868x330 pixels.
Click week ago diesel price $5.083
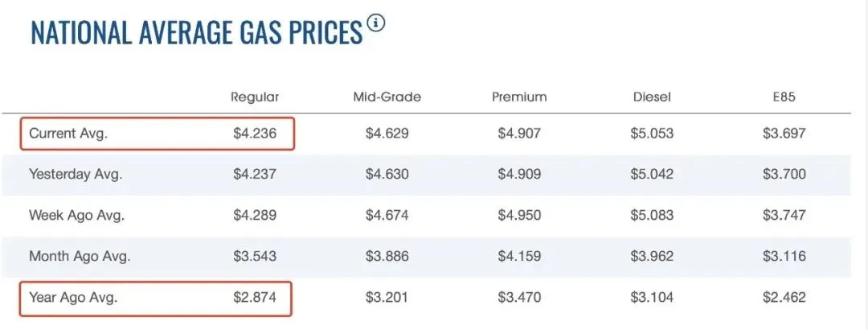coord(652,215)
